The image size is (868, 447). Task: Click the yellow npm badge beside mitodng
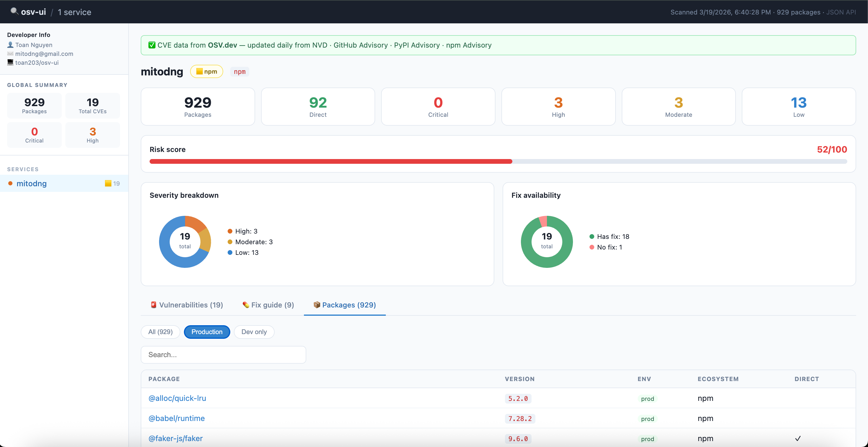coord(206,72)
